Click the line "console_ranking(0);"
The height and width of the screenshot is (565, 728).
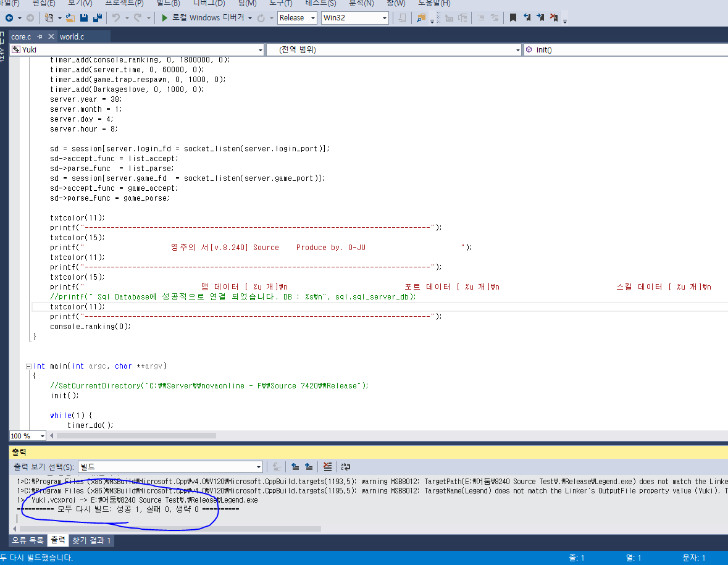[x=91, y=327]
